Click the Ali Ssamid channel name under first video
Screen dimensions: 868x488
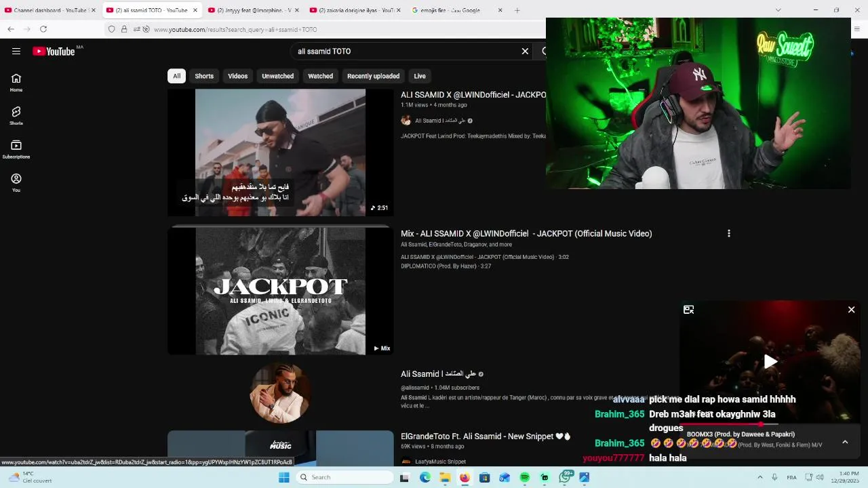(440, 121)
